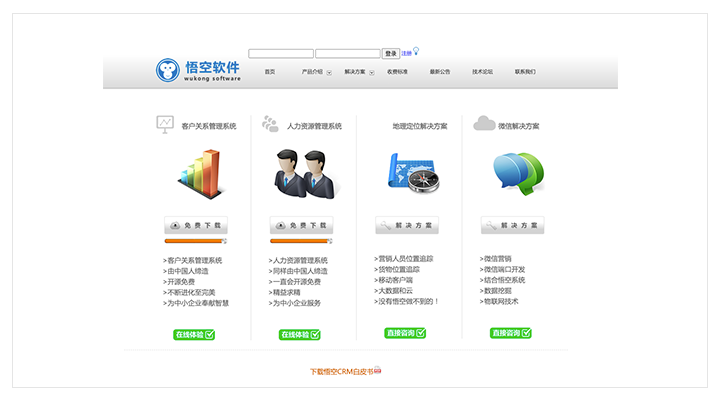The image size is (720, 400).
Task: Open the 收费标准 menu item
Action: pos(397,72)
